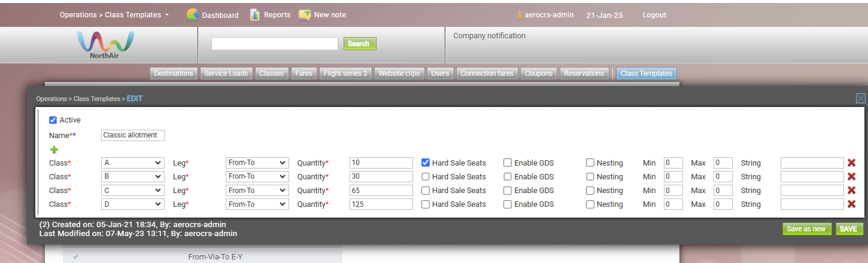Delete Class A row with red X
868x263 pixels.
click(851, 163)
